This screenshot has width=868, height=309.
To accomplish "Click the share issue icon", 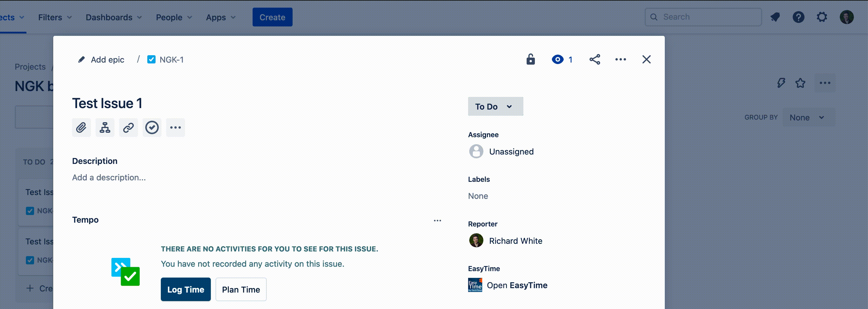I will point(594,60).
